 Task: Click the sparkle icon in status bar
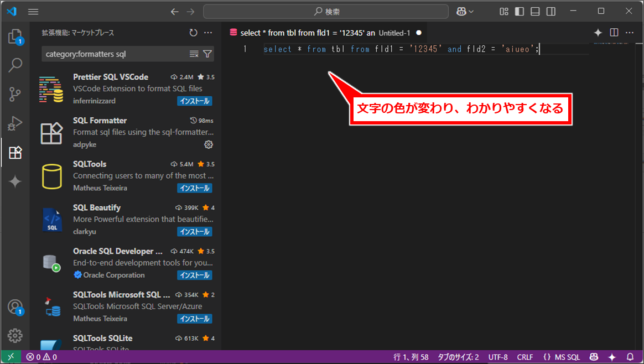click(x=612, y=357)
